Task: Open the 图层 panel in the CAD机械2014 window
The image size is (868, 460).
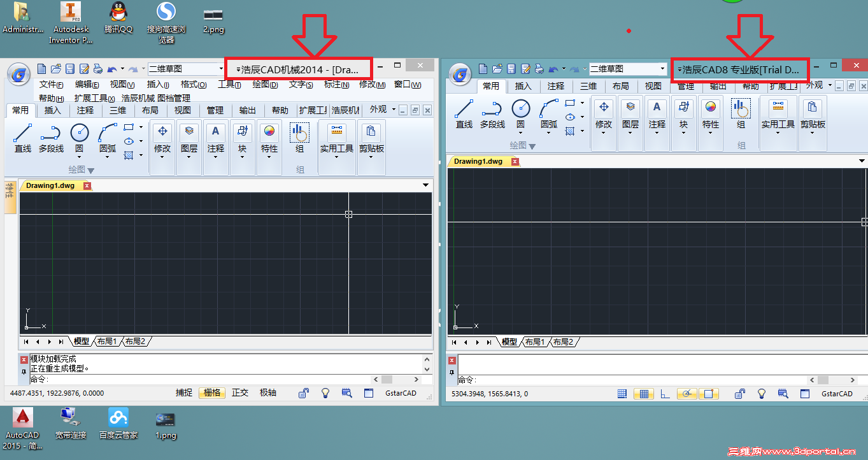Action: (x=189, y=141)
